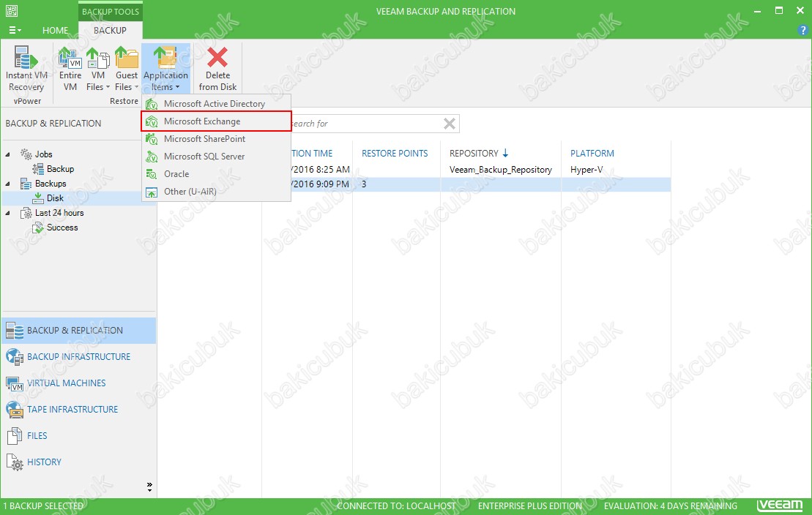Select Microsoft Active Directory menu entry
Screen dimensions: 812x515
click(x=216, y=104)
